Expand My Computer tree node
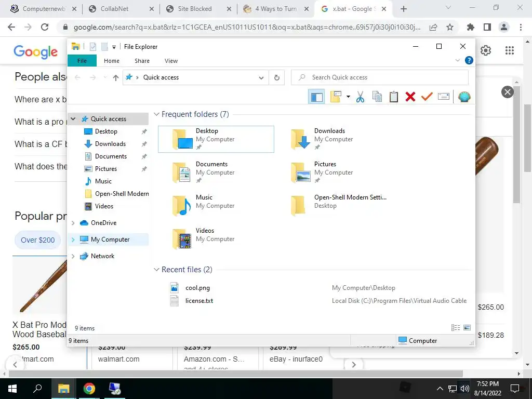 [x=73, y=240]
